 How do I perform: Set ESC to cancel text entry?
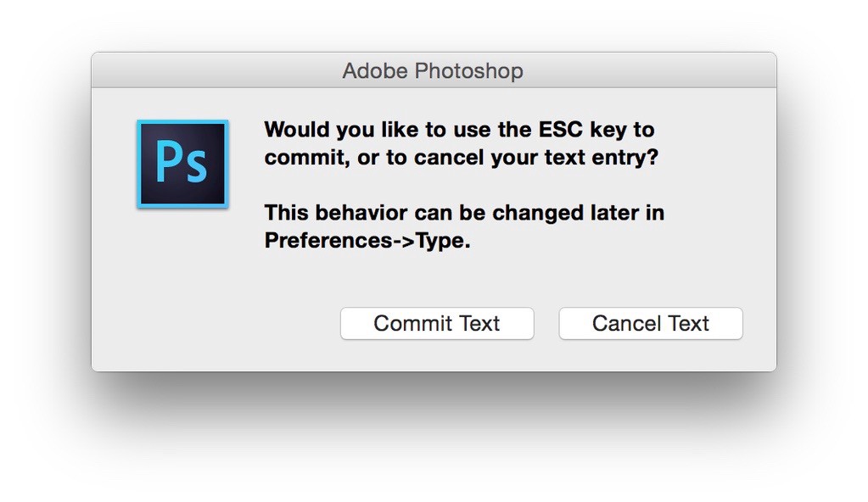click(x=651, y=323)
